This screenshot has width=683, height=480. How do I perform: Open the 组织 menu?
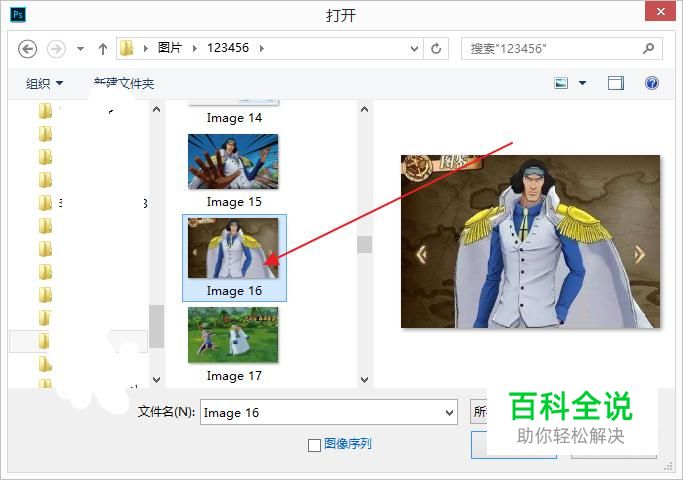pos(44,83)
